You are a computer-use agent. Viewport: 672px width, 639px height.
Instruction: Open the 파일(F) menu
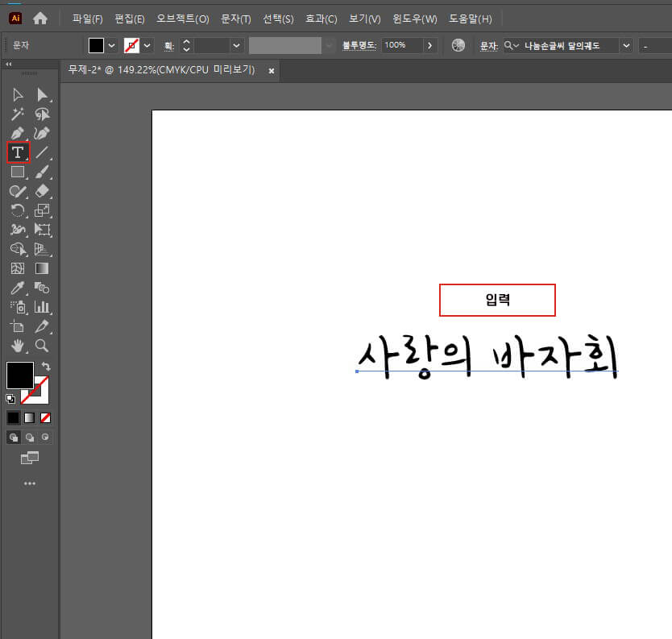[88, 19]
